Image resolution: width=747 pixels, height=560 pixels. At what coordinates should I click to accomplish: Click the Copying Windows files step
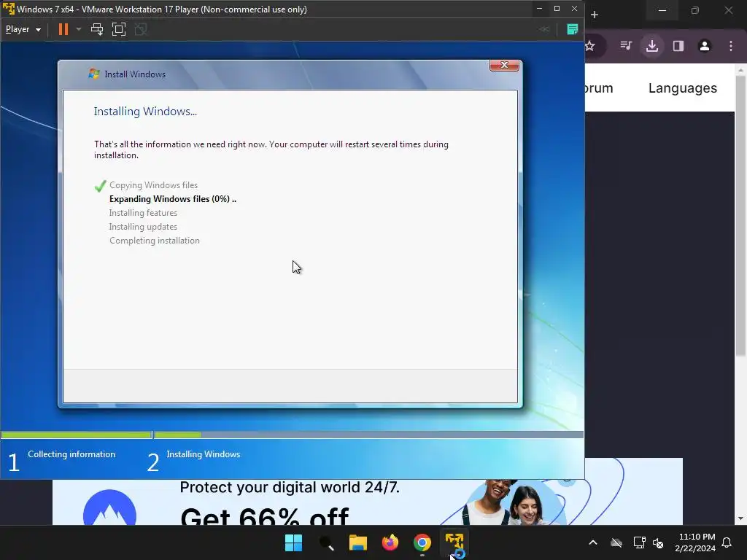(153, 185)
